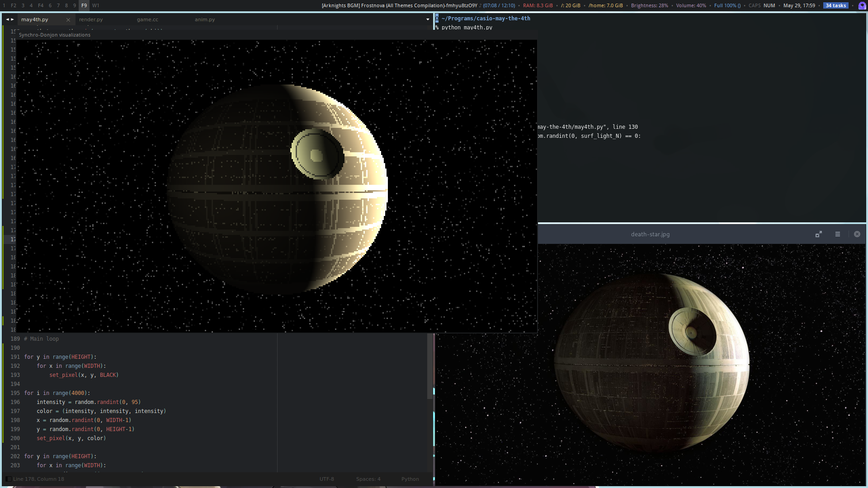Open the Spaces: 4 indentation menu
Viewport: 868px width, 488px height.
pyautogui.click(x=368, y=479)
